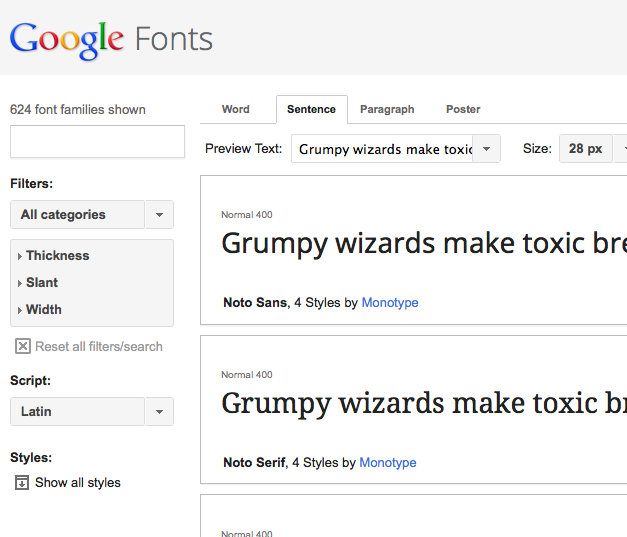The width and height of the screenshot is (627, 537).
Task: Open the Preview Text dropdown arrow
Action: click(x=486, y=149)
